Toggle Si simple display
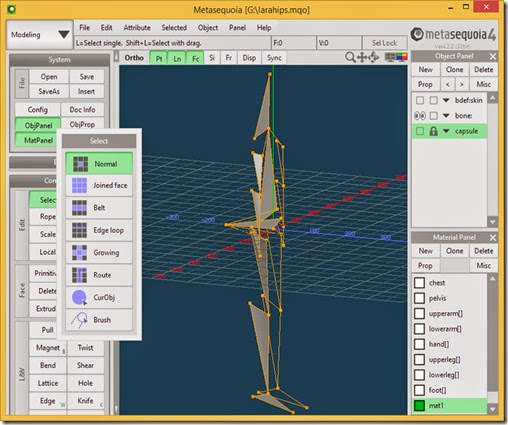The width and height of the screenshot is (508, 425). tap(212, 58)
